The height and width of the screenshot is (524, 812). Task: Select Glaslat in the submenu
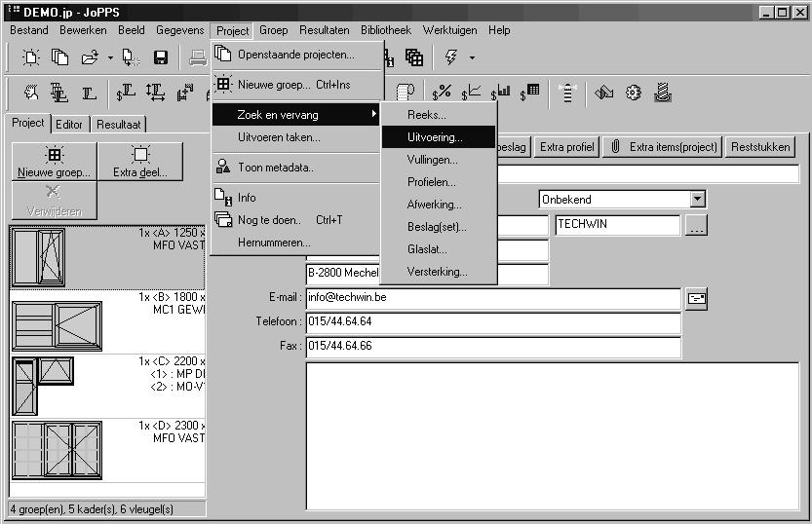point(439,249)
